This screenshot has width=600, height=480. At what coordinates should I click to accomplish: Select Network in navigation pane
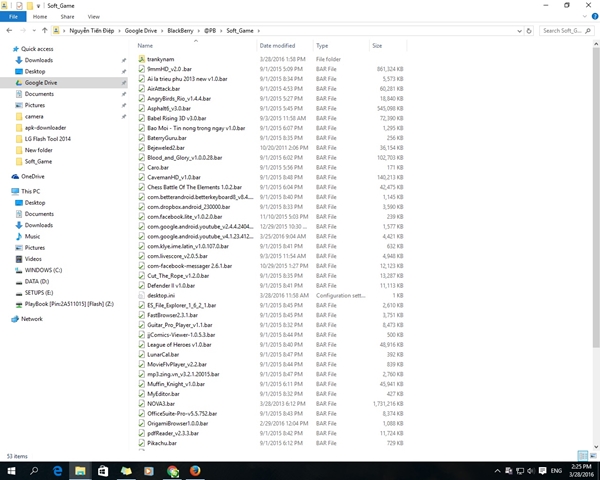point(32,319)
